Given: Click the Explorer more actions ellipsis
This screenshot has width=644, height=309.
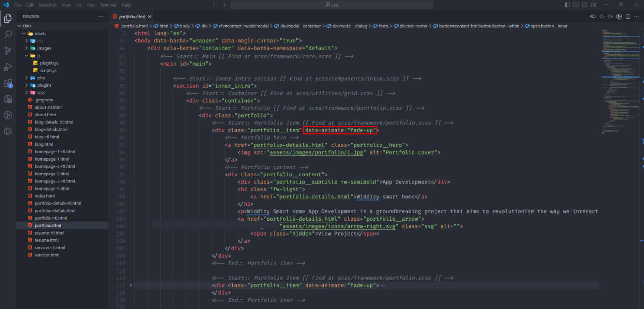Looking at the screenshot, I should [x=101, y=17].
